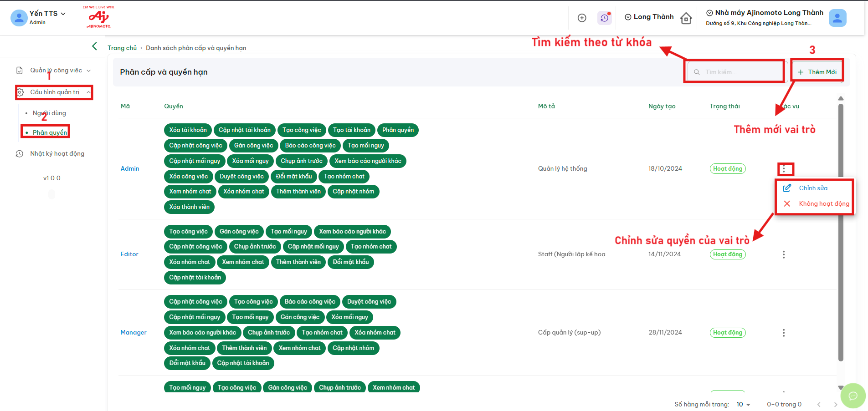The height and width of the screenshot is (411, 868).
Task: Click the Editor row Hoạt động status badge
Action: (728, 254)
